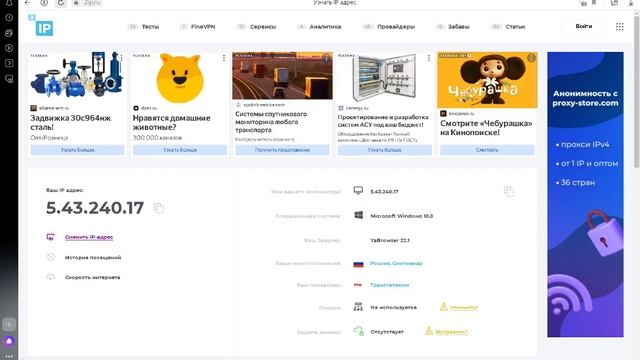Click the Войти login button

[x=584, y=26]
